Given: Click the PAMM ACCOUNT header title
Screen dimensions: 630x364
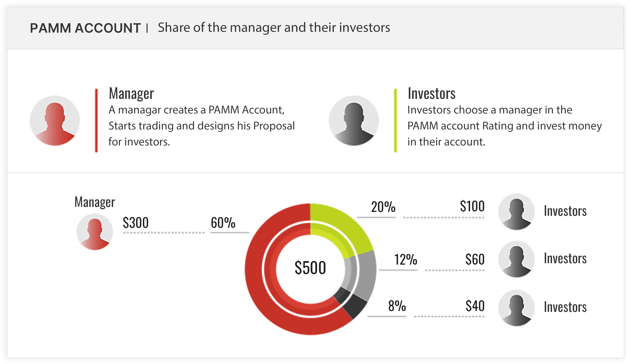Looking at the screenshot, I should point(85,28).
